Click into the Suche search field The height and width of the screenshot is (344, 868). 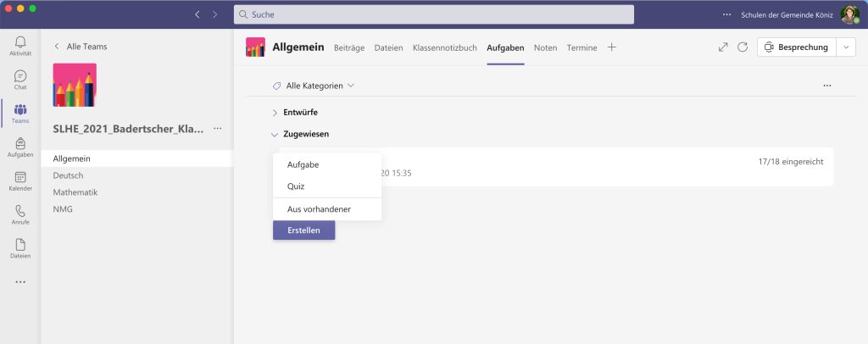[433, 14]
